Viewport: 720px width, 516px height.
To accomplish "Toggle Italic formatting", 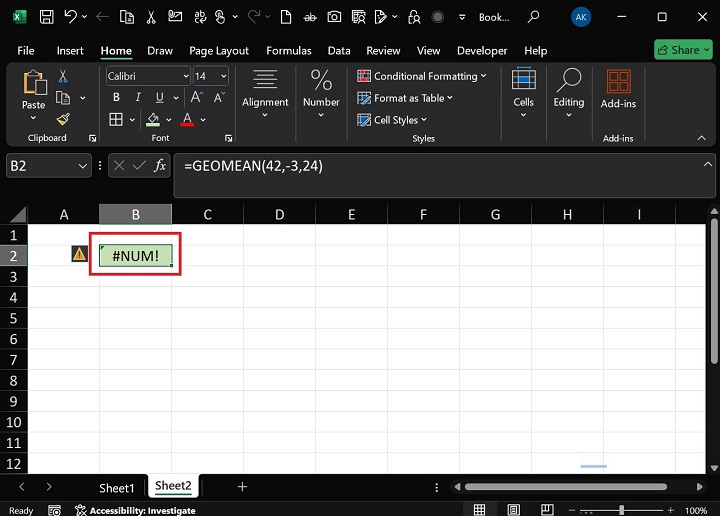I will point(138,97).
